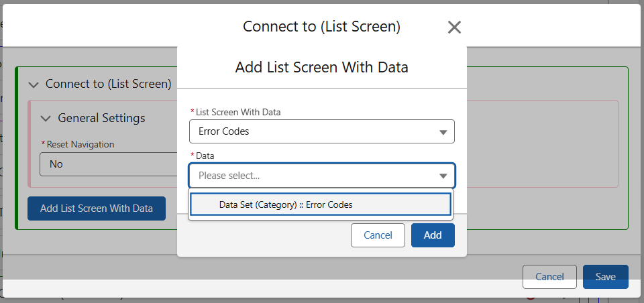Click the Add List Screen With Data button
Screen dimensions: 644x303
tap(97, 208)
